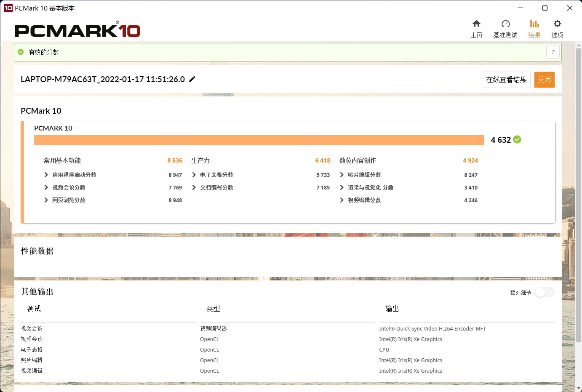Click the overall score 4 632

501,140
